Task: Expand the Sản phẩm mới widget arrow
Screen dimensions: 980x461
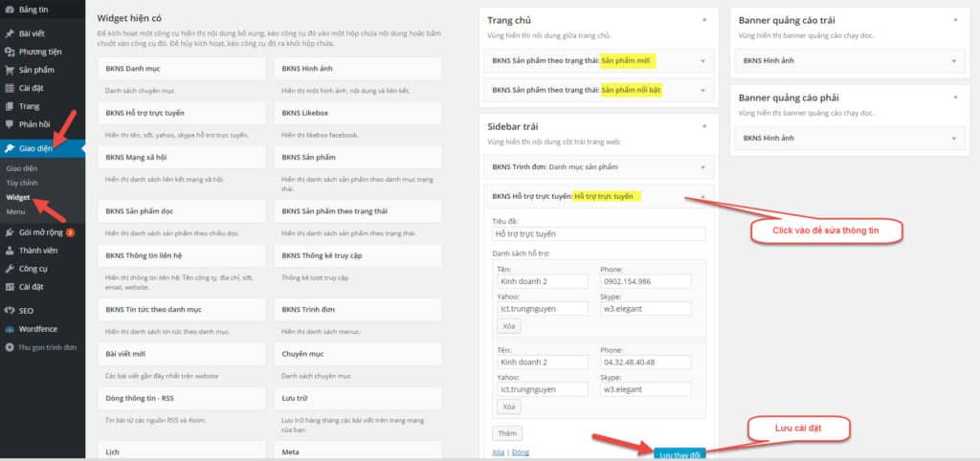Action: coord(702,61)
